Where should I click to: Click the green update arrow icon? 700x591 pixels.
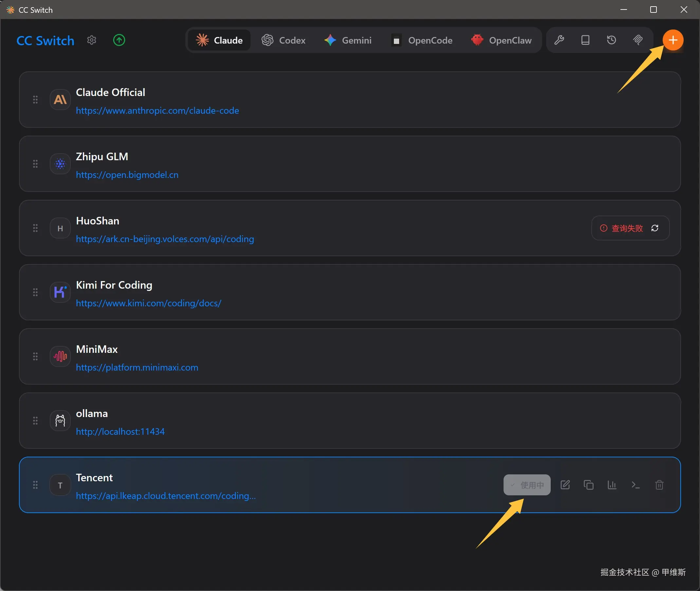(119, 40)
